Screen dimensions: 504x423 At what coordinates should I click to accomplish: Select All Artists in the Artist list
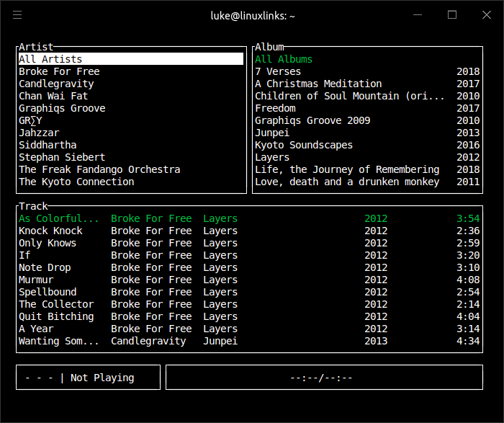(x=50, y=59)
